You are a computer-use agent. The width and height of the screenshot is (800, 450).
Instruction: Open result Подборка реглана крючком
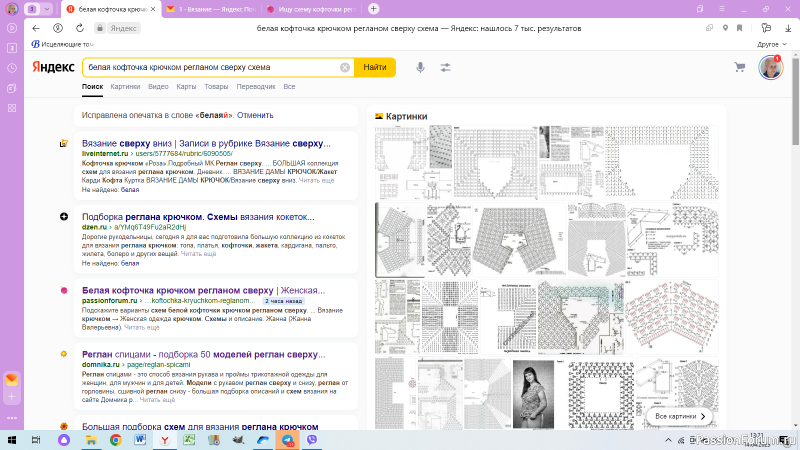(198, 217)
